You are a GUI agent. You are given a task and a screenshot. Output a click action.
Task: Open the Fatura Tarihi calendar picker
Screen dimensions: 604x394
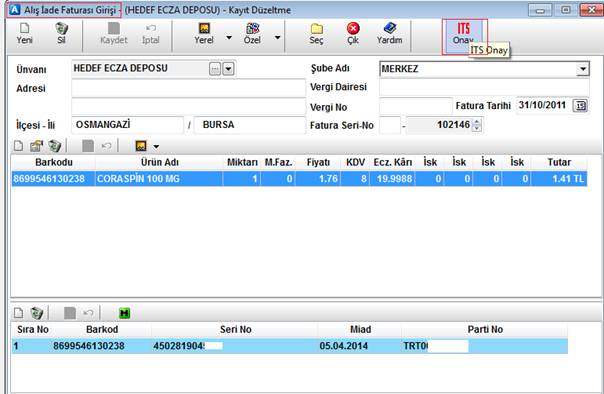pos(581,106)
